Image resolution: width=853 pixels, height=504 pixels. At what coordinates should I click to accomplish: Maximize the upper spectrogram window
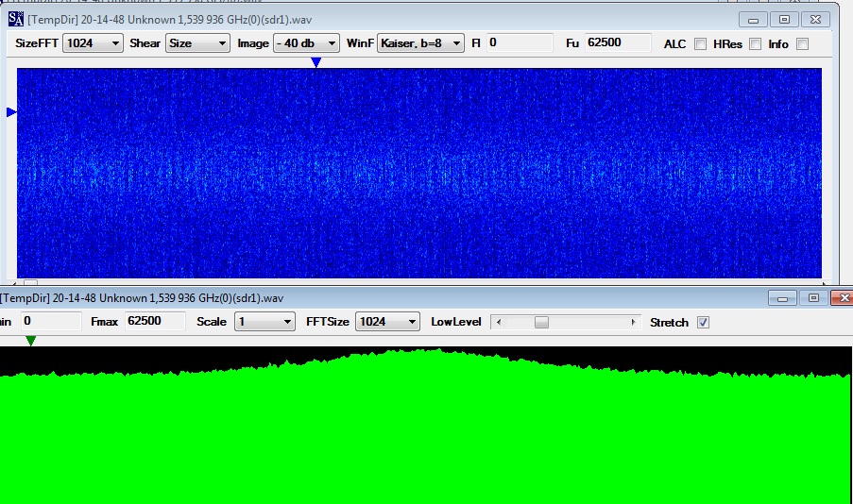tap(784, 20)
